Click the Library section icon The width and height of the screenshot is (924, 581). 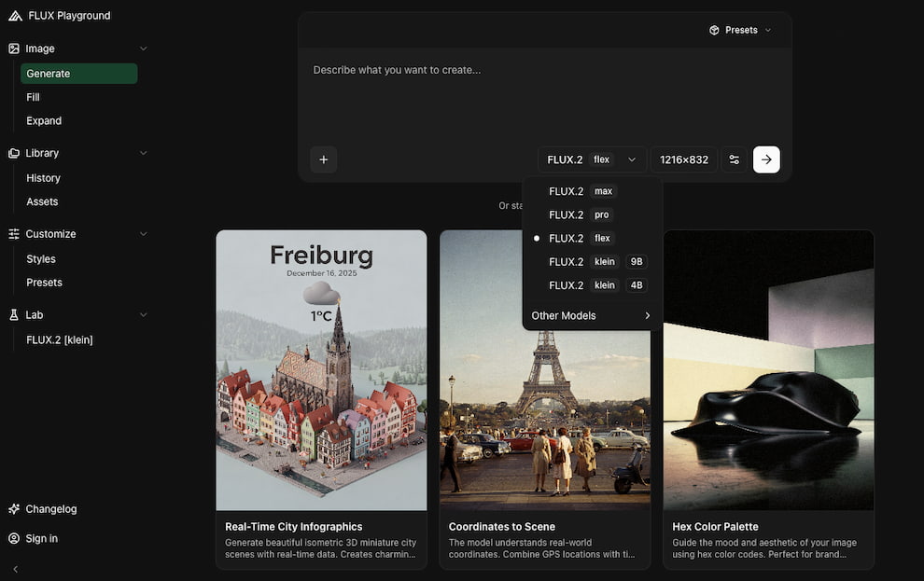click(x=14, y=153)
